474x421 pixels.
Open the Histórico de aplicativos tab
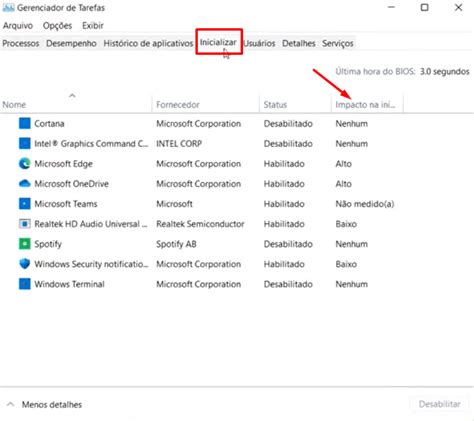148,43
